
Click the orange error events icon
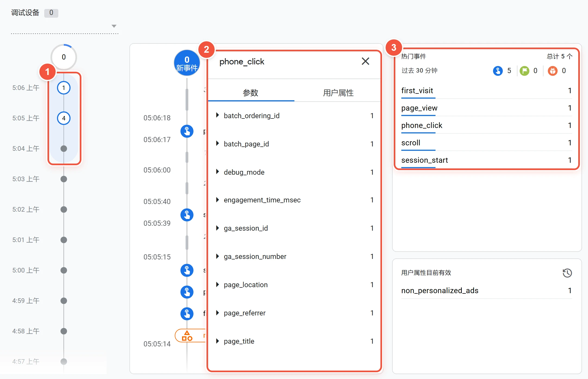(552, 71)
